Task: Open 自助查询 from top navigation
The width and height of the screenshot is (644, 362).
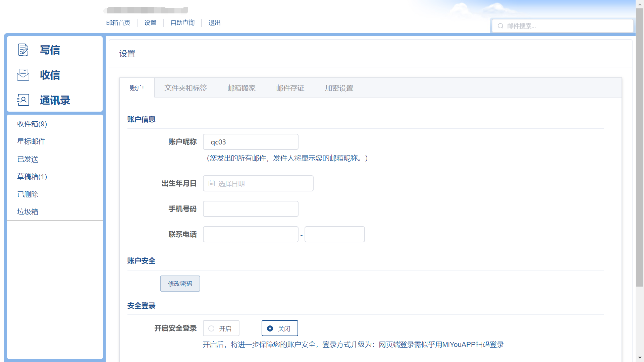Action: 182,23
